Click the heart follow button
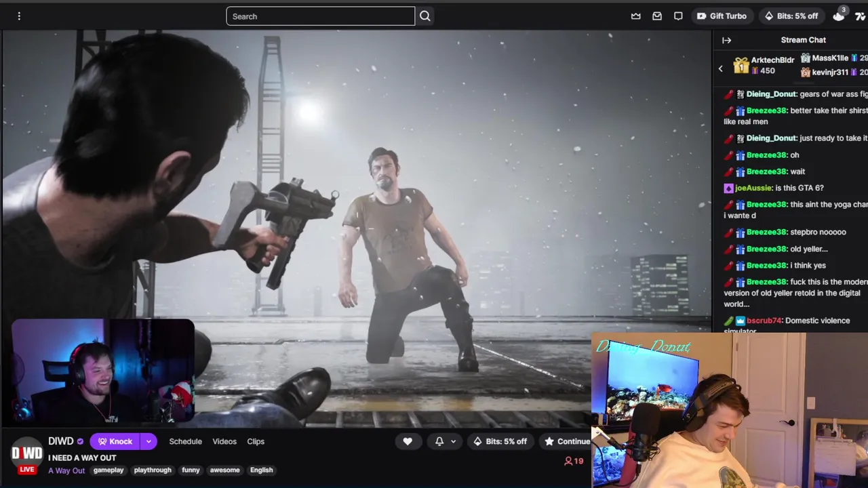Screen dimensions: 868x488 [408, 441]
